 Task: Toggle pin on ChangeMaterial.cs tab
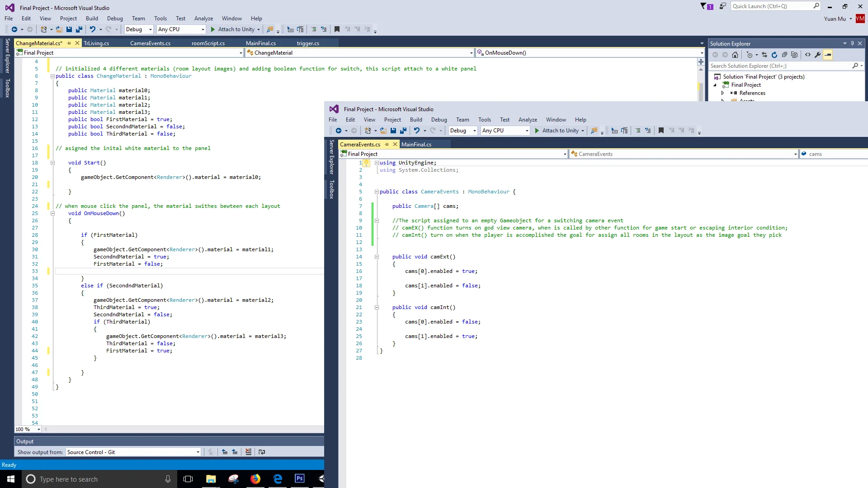(69, 43)
